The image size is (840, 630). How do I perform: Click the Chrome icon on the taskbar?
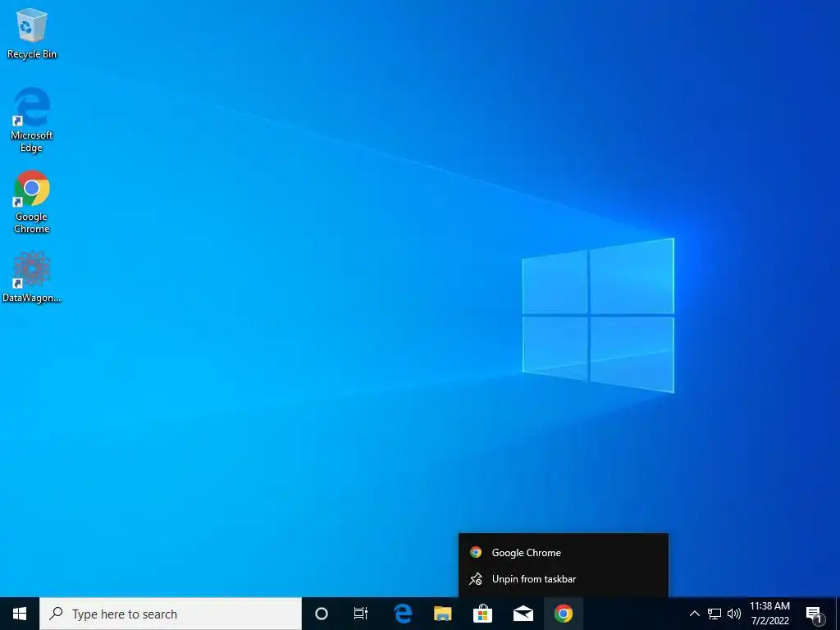[x=564, y=614]
